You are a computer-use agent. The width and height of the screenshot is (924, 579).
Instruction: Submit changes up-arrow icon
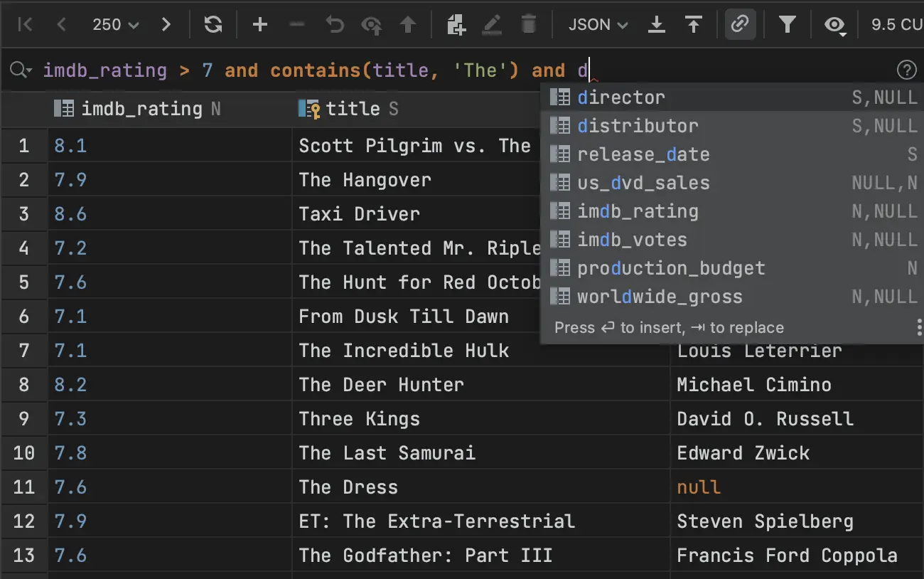(x=408, y=25)
